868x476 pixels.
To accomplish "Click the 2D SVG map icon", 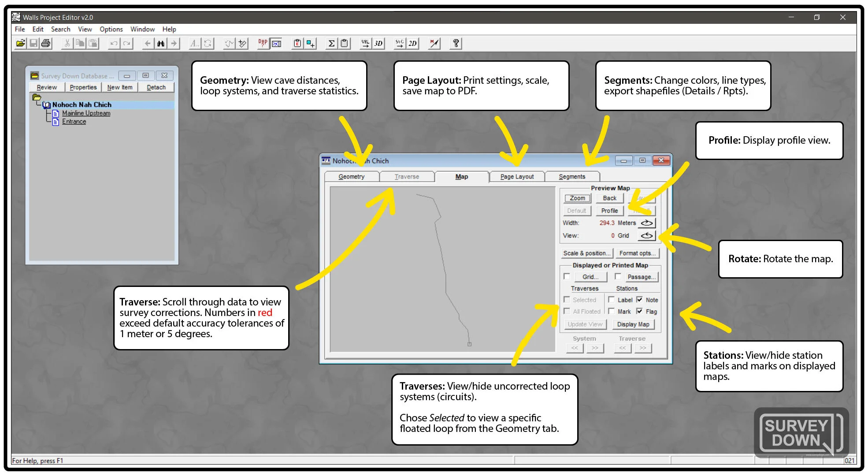I will 412,43.
